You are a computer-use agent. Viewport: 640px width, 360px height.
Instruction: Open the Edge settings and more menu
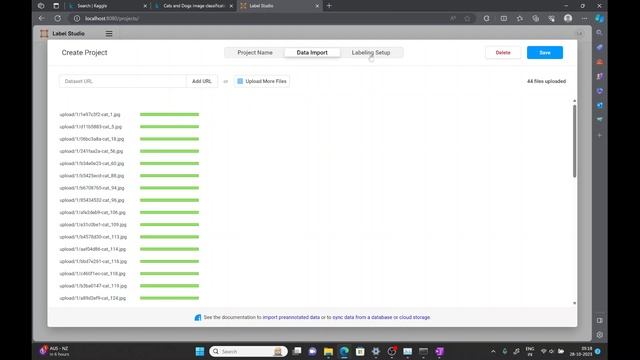(x=584, y=18)
